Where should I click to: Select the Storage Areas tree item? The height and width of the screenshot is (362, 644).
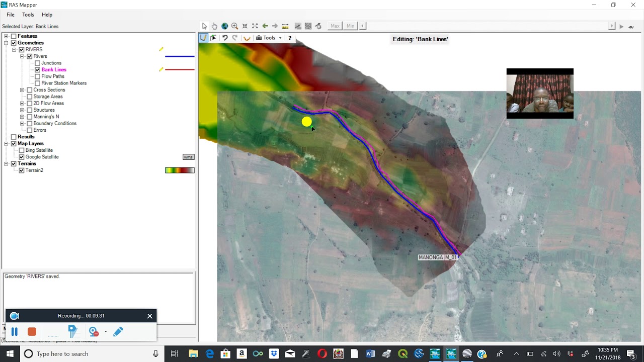pyautogui.click(x=48, y=97)
